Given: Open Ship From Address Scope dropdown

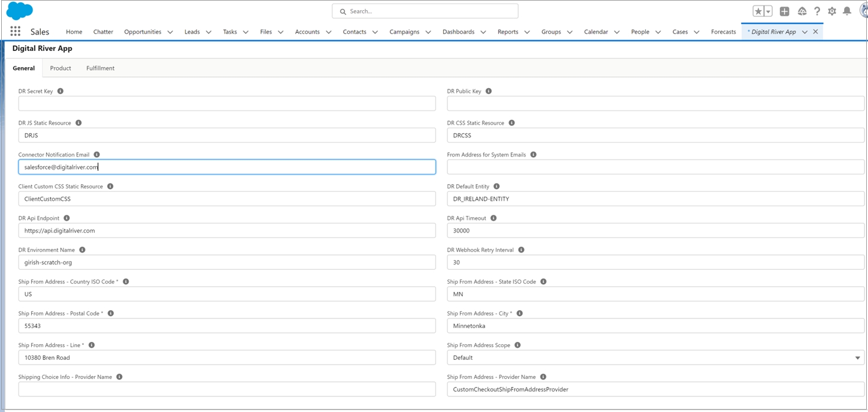Looking at the screenshot, I should click(655, 357).
